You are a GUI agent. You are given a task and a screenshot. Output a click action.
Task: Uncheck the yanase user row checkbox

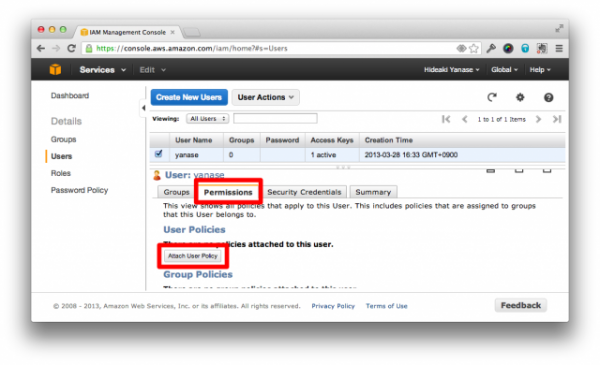(158, 154)
